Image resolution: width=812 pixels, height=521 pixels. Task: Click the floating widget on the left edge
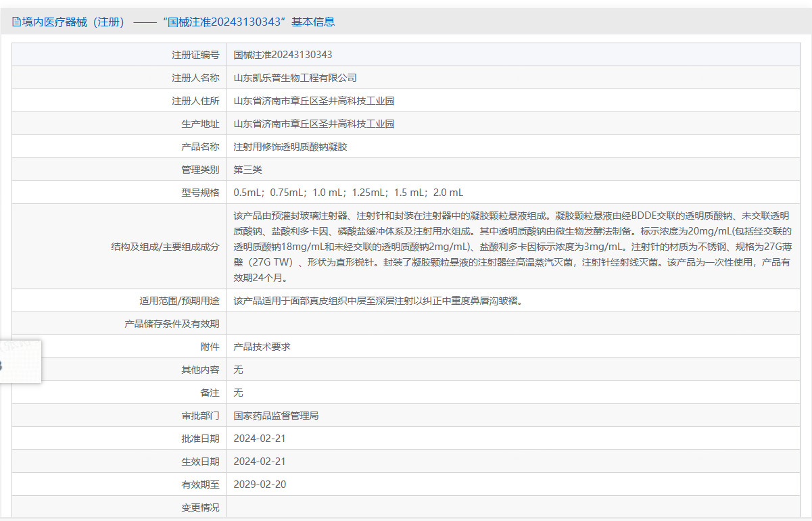coord(20,362)
